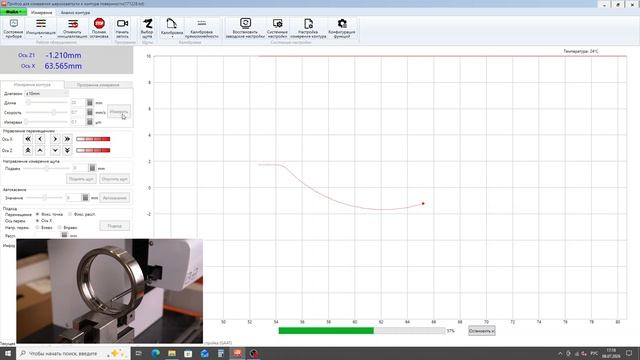Select Влево direction radio button
The width and height of the screenshot is (640, 360).
[38, 227]
